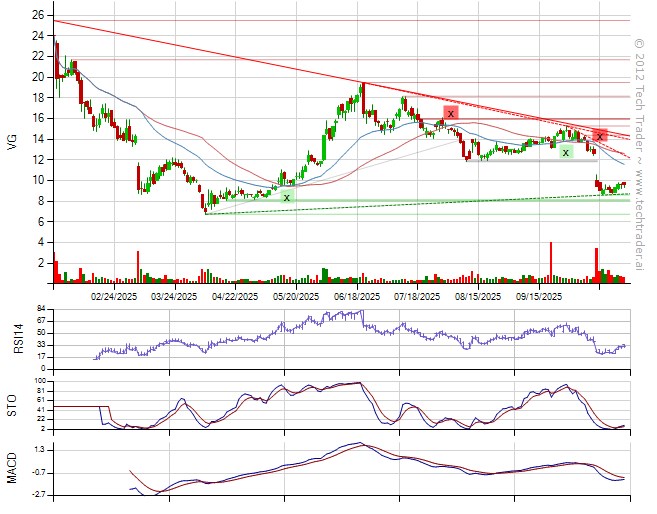Click the green X marker in September 2025
This screenshot has height=514, width=657.
pyautogui.click(x=565, y=152)
